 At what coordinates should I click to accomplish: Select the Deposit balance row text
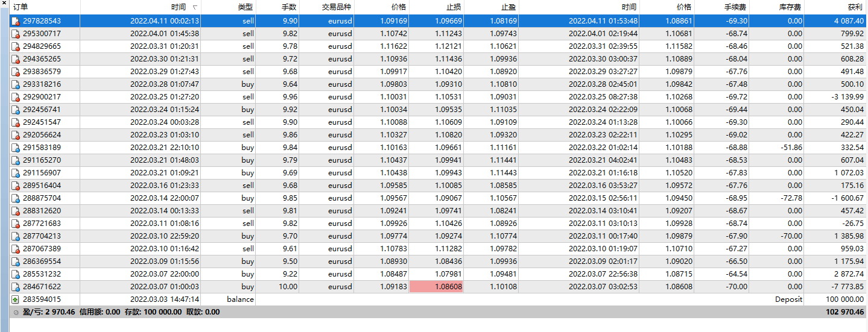pyautogui.click(x=788, y=299)
